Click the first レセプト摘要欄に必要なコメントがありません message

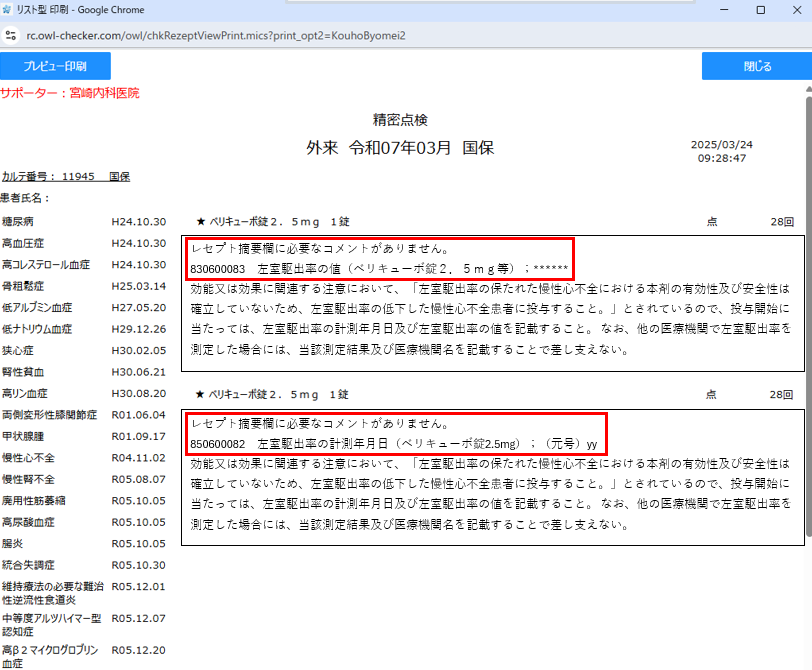(320, 249)
